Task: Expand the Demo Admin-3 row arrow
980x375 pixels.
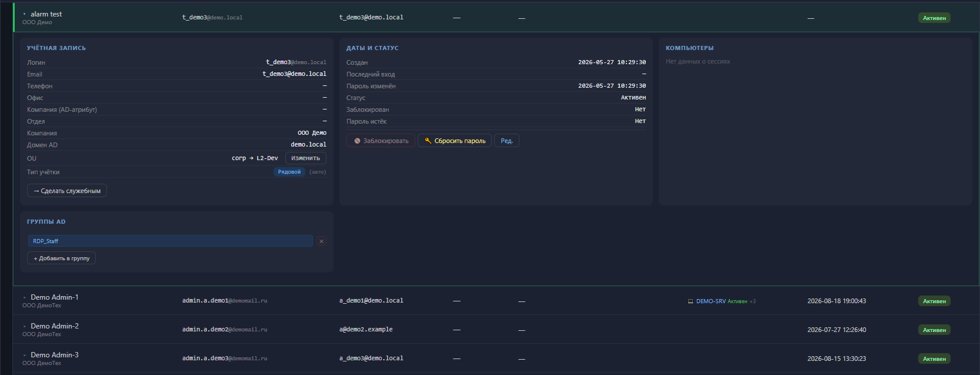Action: 24,355
